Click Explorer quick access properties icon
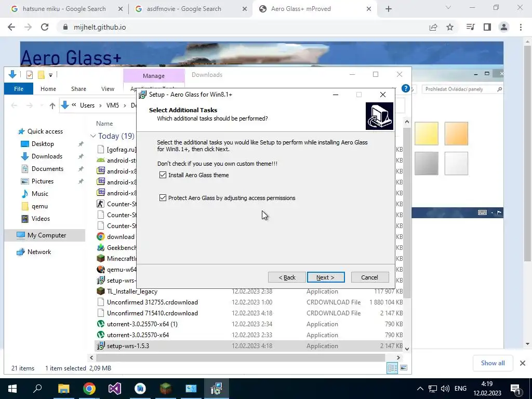Image resolution: width=532 pixels, height=399 pixels. 30,75
